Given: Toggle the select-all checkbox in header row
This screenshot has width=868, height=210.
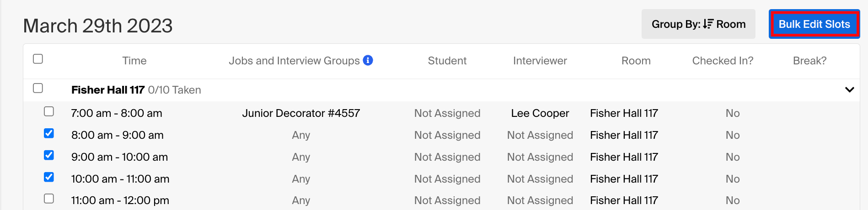Looking at the screenshot, I should pos(38,59).
